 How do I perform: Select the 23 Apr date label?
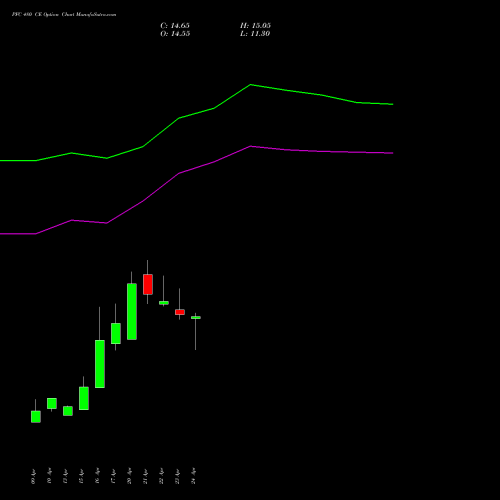click(x=177, y=476)
